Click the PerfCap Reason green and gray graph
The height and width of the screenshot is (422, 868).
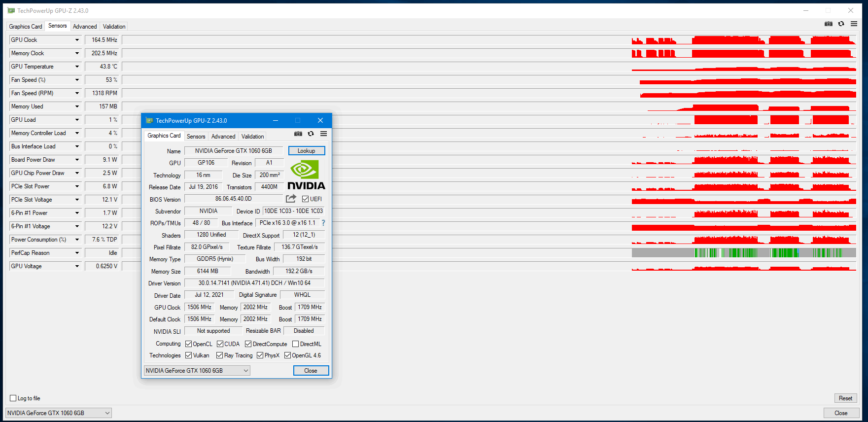(489, 253)
